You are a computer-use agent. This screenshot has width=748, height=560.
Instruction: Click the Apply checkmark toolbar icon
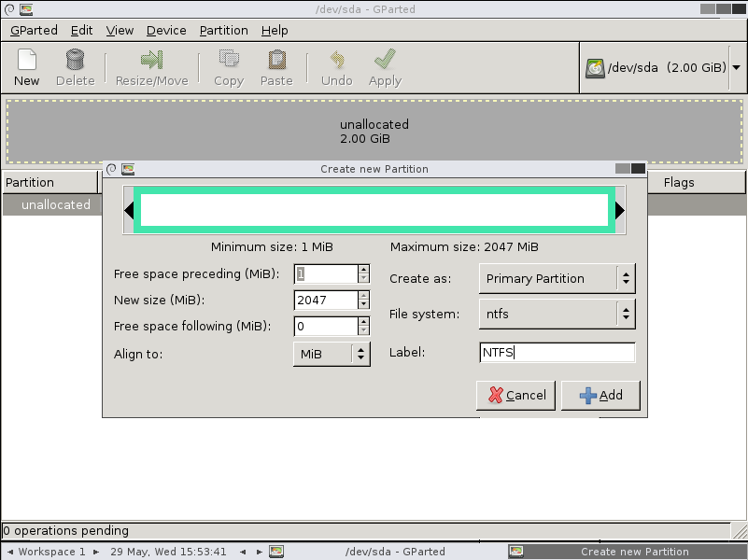click(385, 59)
